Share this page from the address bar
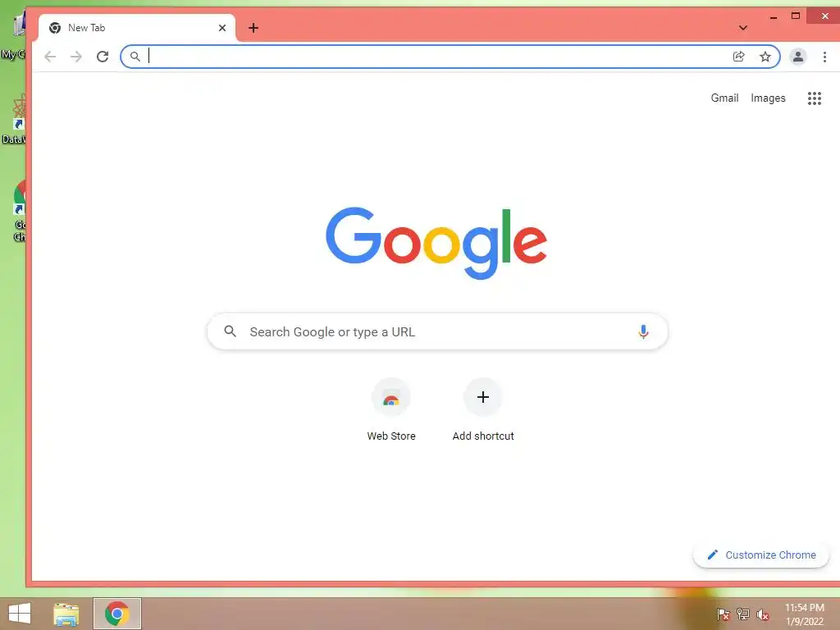This screenshot has width=840, height=630. 739,57
